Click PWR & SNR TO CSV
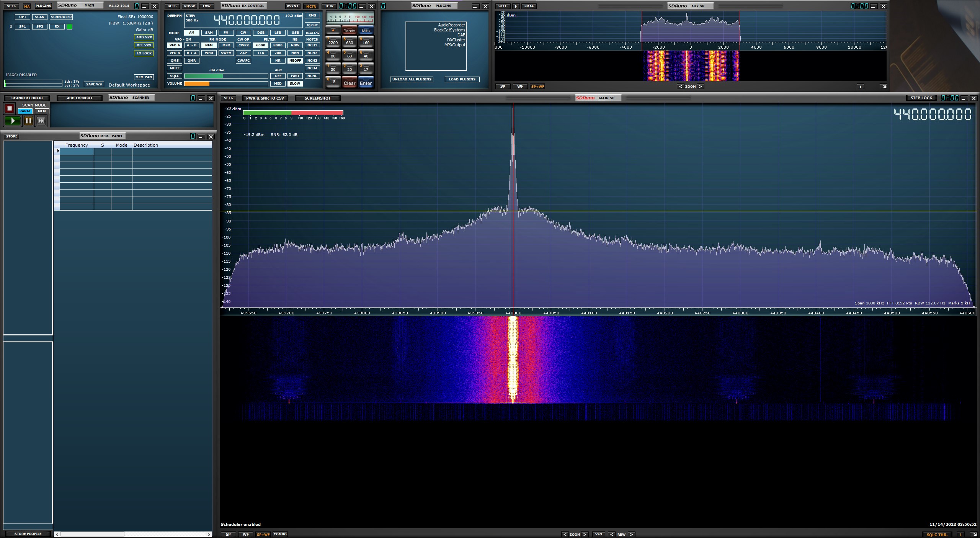The width and height of the screenshot is (980, 538). pos(265,98)
